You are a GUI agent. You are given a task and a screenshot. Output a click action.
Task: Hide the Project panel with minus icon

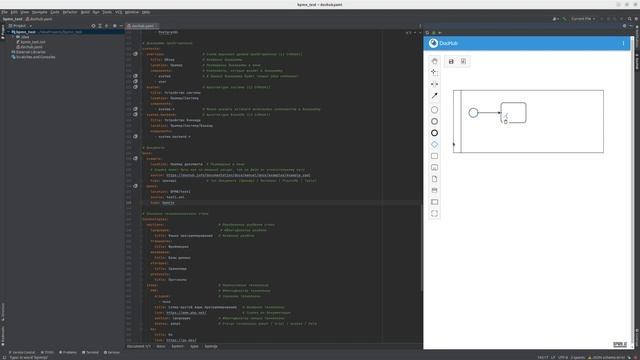[x=121, y=26]
